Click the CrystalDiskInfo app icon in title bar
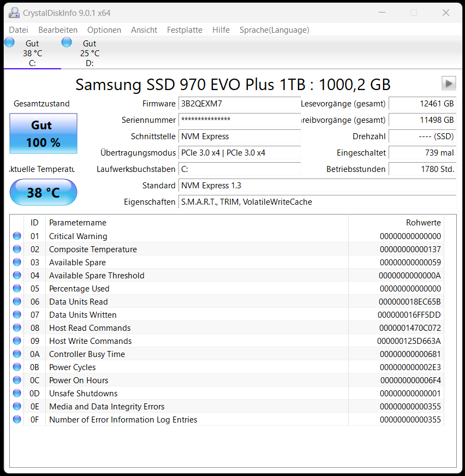This screenshot has width=465, height=476. pyautogui.click(x=14, y=13)
